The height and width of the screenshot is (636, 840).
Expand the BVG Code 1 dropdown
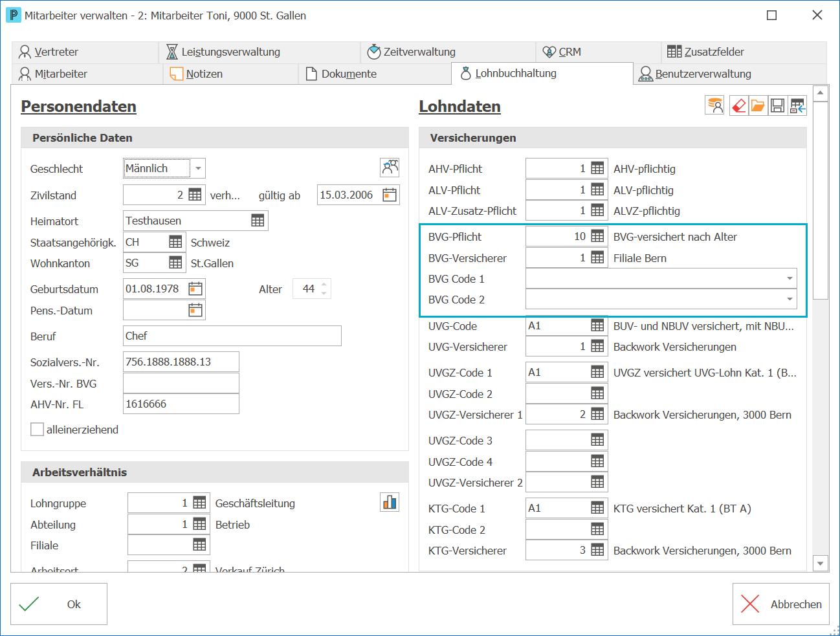tap(790, 279)
